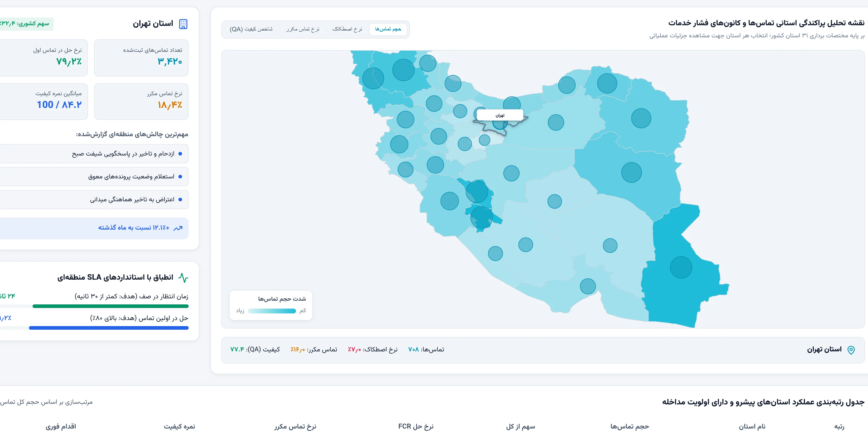The image size is (868, 437).
Task: Click the far northwest province bubble on map
Action: [373, 78]
